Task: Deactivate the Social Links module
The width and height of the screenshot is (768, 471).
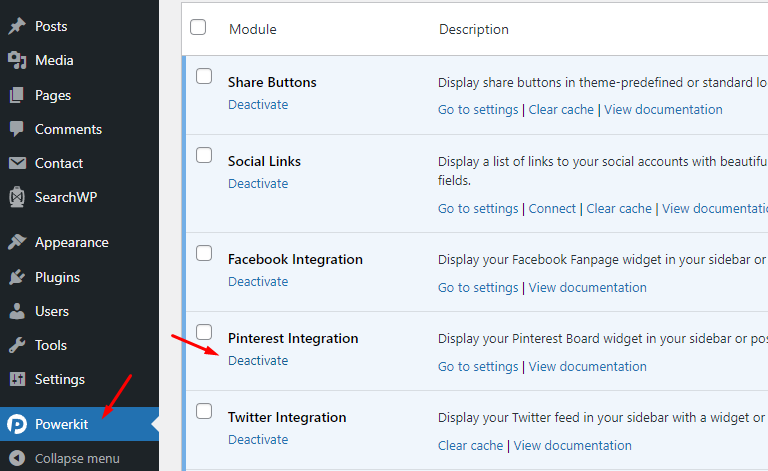Action: 258,184
